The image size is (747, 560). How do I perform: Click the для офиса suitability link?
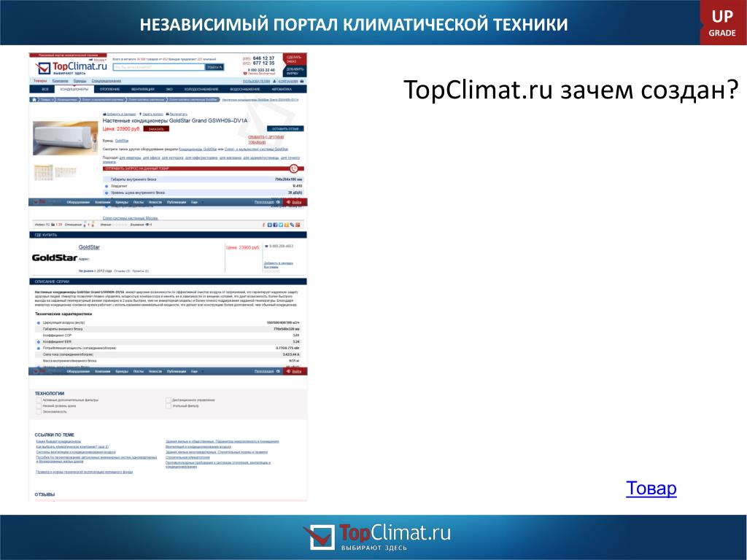(x=151, y=157)
